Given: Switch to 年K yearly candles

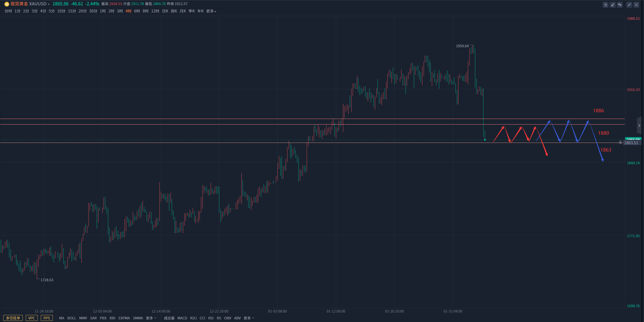Looking at the screenshot, I should 200,11.
